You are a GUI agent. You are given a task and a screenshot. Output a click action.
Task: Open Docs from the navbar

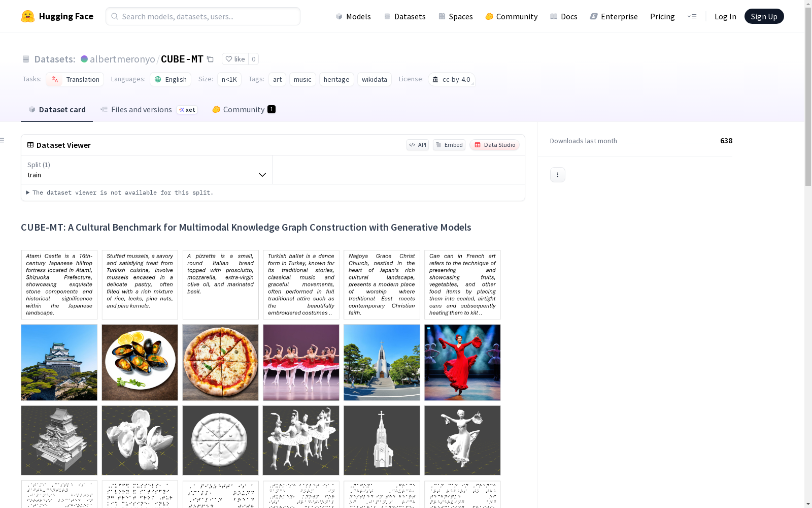[x=564, y=16]
